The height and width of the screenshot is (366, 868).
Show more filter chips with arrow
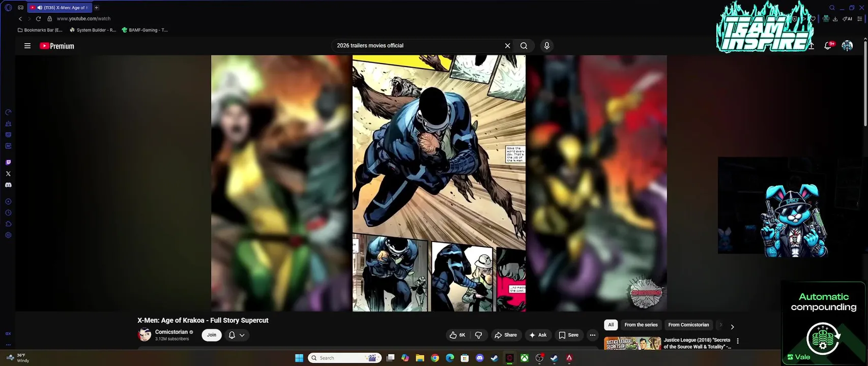click(732, 326)
